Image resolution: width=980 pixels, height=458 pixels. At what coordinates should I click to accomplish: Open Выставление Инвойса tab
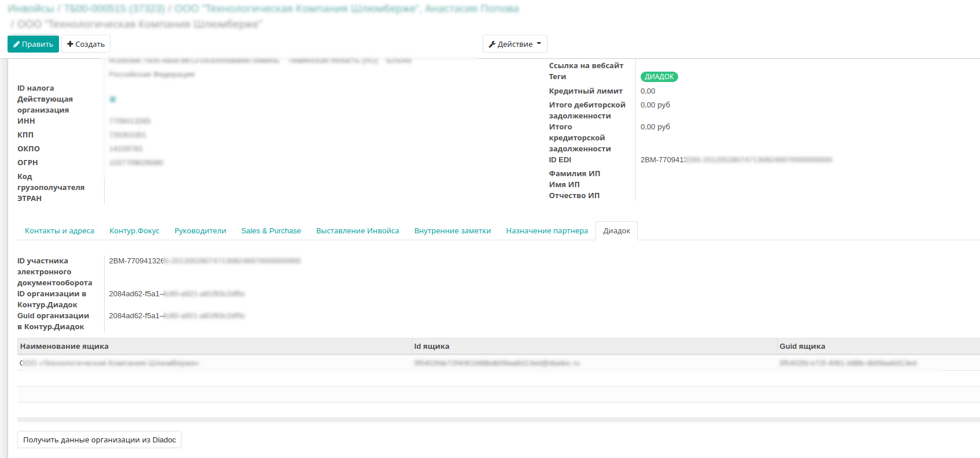tap(357, 230)
